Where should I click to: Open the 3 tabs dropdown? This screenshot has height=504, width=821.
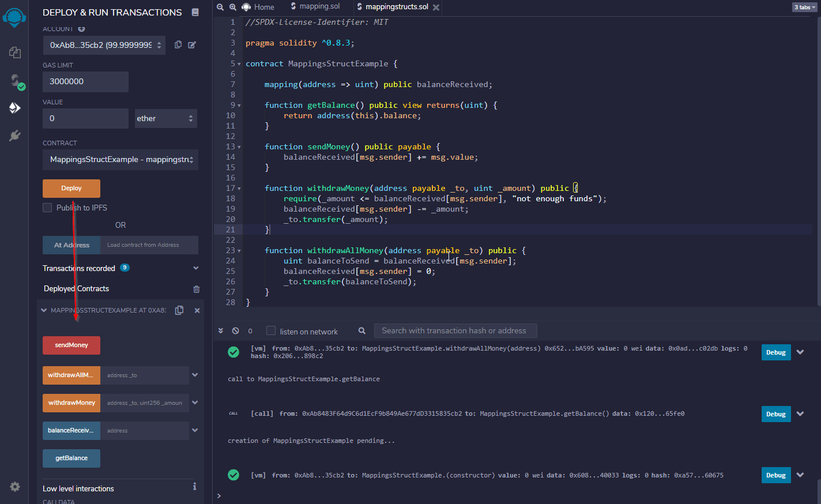[805, 7]
